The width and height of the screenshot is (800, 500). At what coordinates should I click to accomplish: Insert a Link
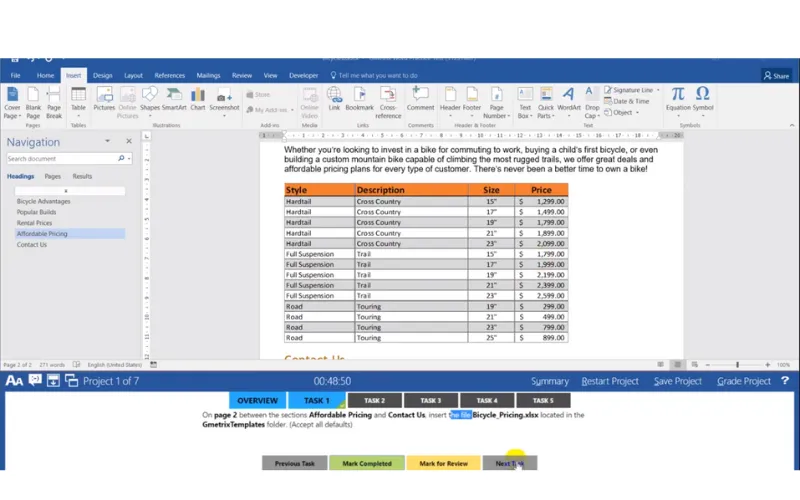pos(334,99)
